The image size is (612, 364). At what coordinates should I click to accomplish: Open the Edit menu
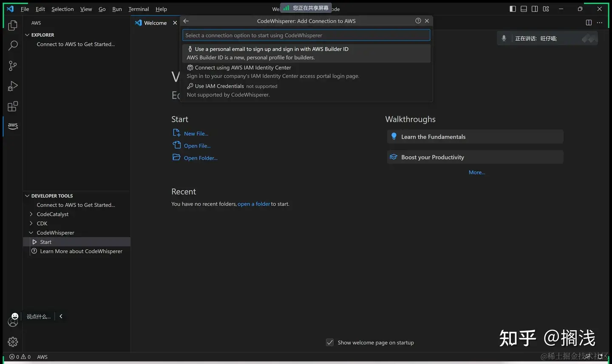point(40,9)
